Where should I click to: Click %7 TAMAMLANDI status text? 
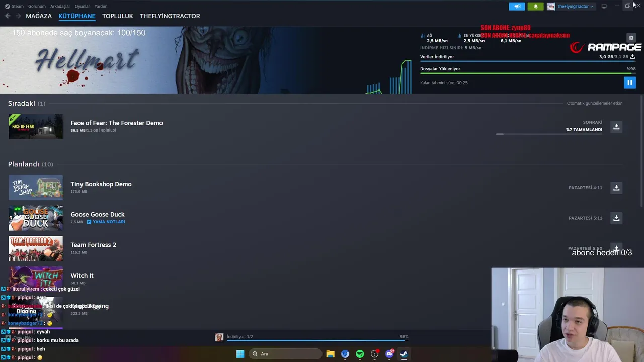click(x=584, y=130)
